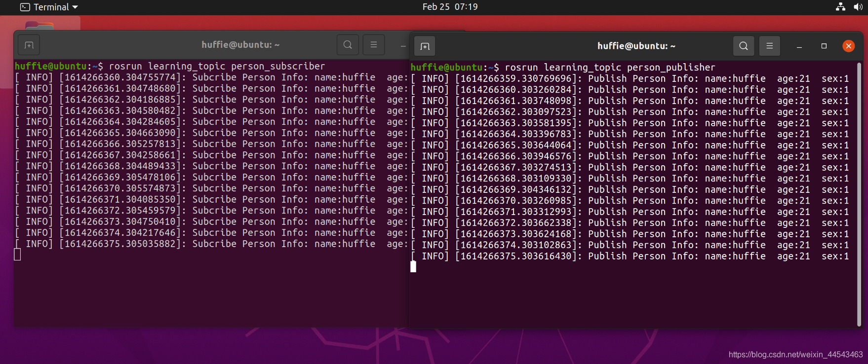Open search in left terminal window
This screenshot has width=868, height=364.
pos(348,45)
